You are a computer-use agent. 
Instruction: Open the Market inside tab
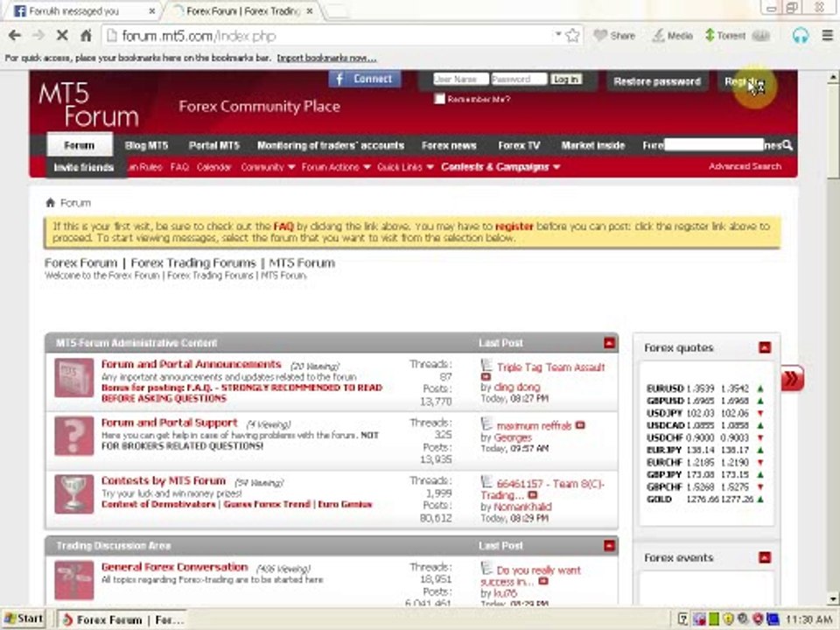coord(593,145)
